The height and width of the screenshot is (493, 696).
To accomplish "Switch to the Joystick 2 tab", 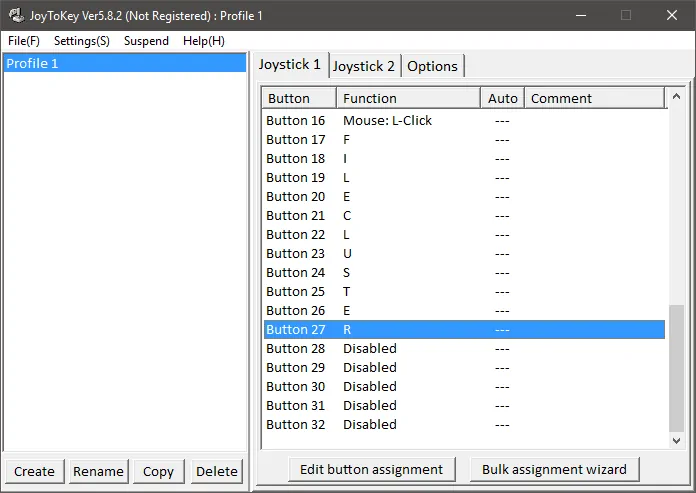I will 364,67.
